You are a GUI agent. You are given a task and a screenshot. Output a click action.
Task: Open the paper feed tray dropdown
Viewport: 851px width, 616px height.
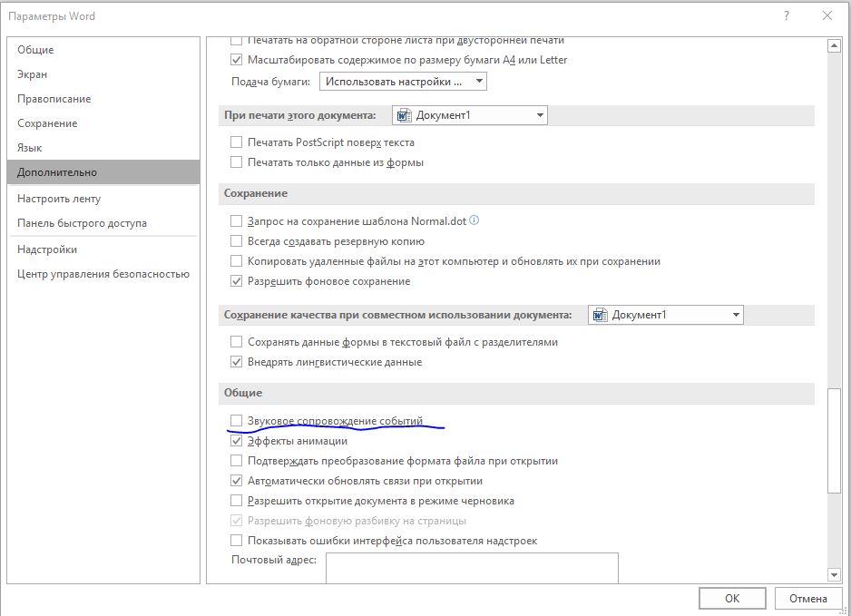[403, 82]
